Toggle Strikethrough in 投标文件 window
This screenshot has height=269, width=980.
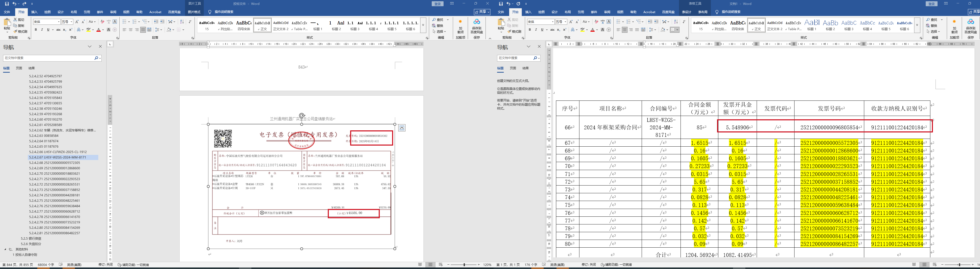(x=58, y=30)
